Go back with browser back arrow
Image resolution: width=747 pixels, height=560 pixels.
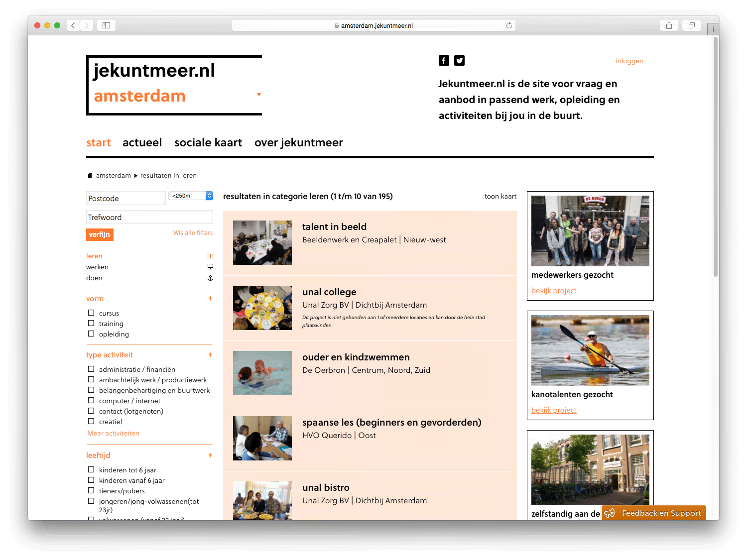pyautogui.click(x=73, y=25)
